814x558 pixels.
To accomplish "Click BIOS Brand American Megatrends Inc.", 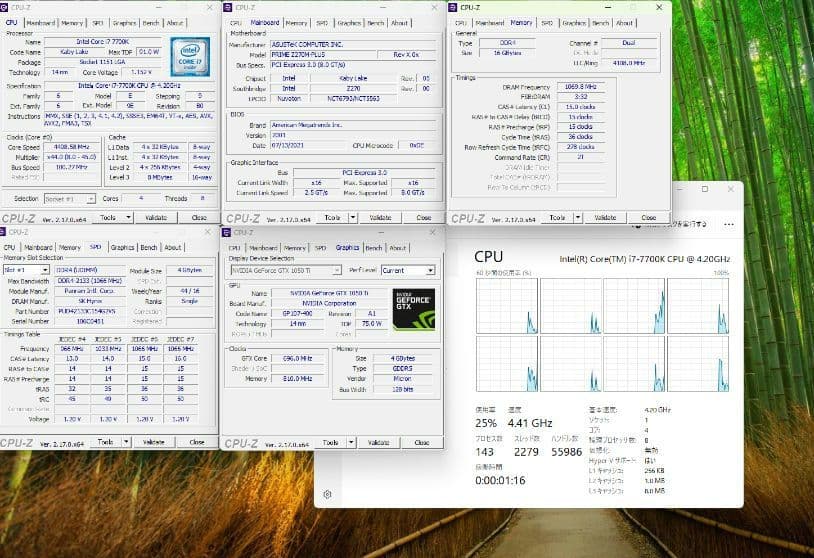I will click(353, 125).
